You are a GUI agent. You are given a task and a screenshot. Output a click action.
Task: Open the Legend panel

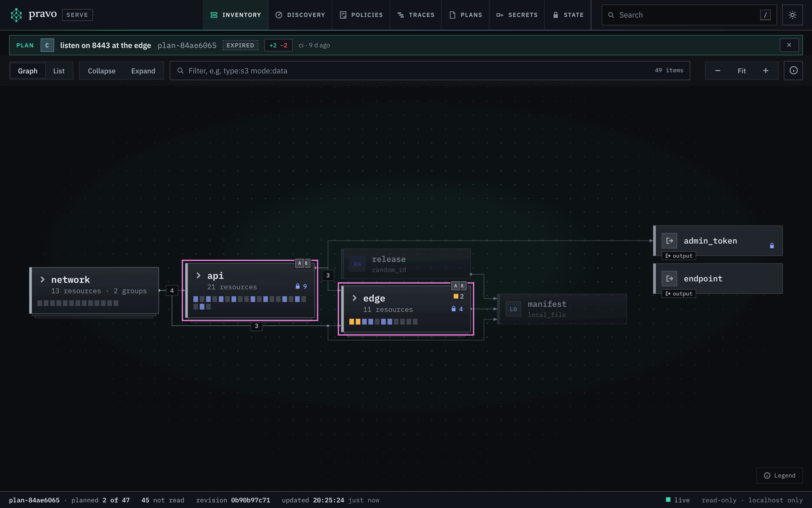pos(780,476)
